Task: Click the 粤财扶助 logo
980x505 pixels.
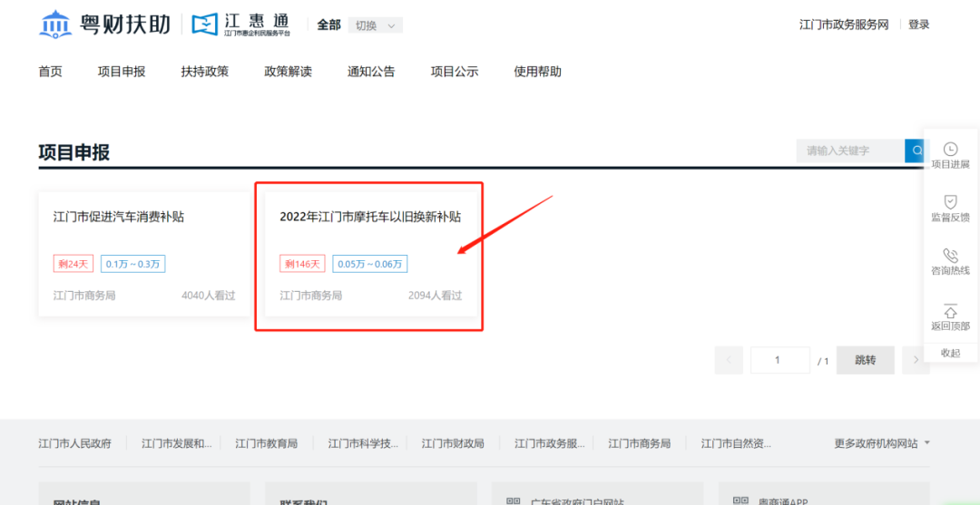Action: coord(104,24)
